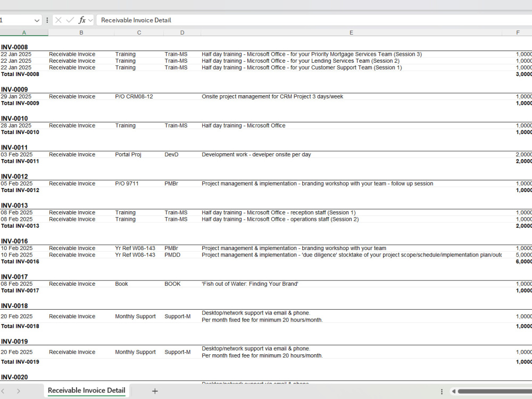Image resolution: width=532 pixels, height=399 pixels.
Task: Click the 29 Jan 2025 date cell
Action: coord(16,97)
